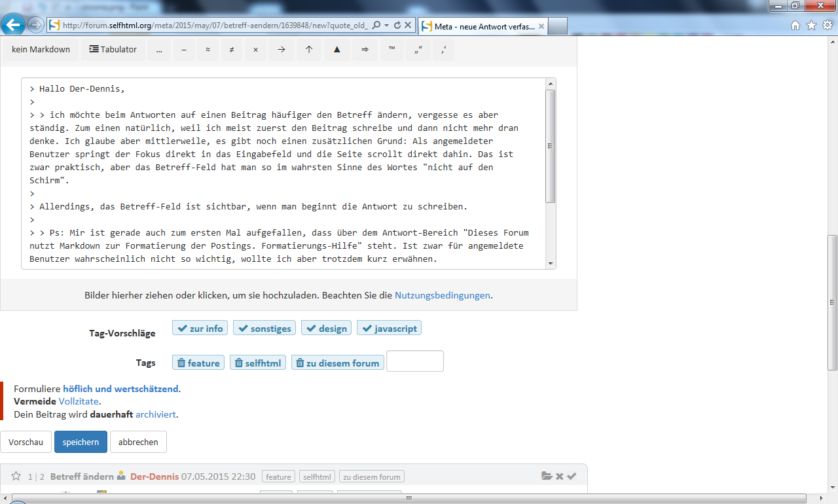Open the archiviert link

click(155, 414)
